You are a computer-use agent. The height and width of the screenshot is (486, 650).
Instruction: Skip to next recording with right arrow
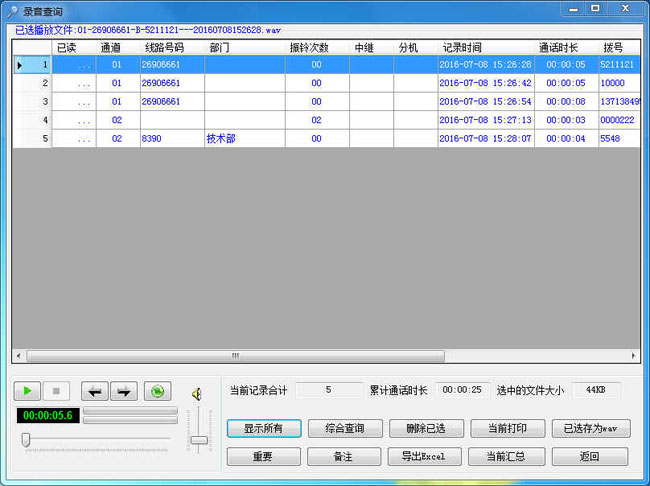124,392
